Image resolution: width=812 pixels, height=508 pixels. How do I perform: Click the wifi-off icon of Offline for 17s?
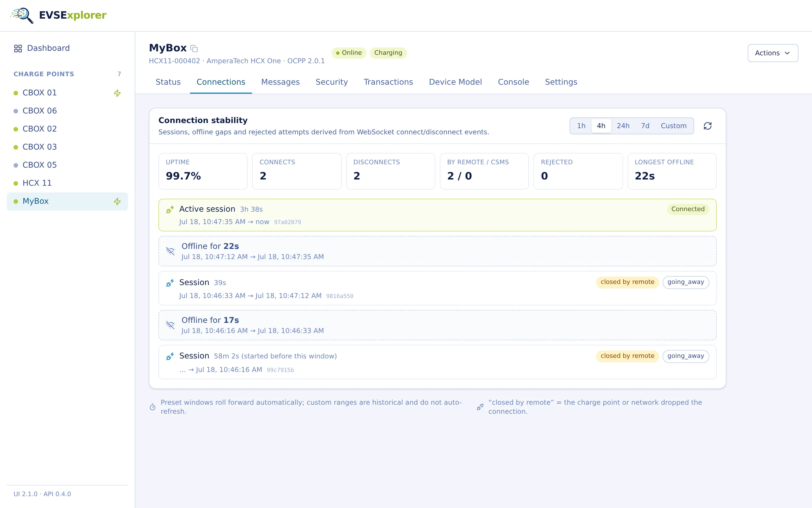(x=171, y=325)
